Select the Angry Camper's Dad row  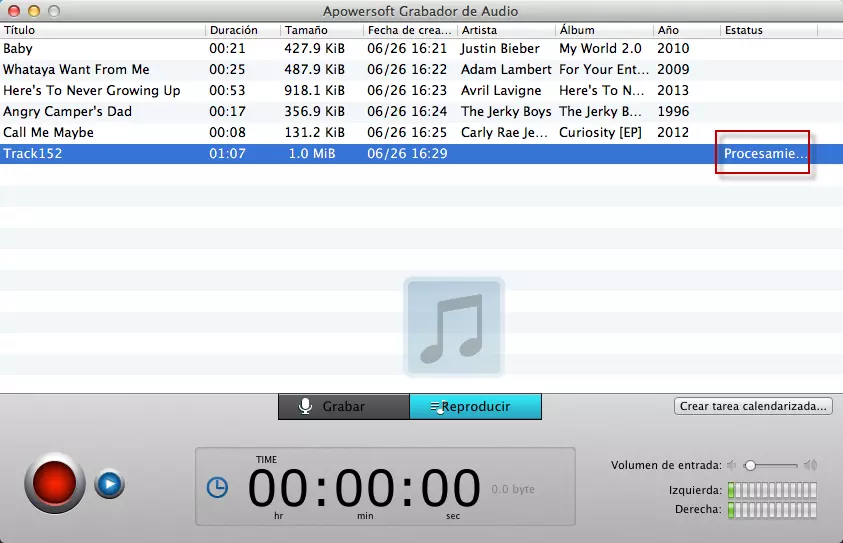(67, 111)
